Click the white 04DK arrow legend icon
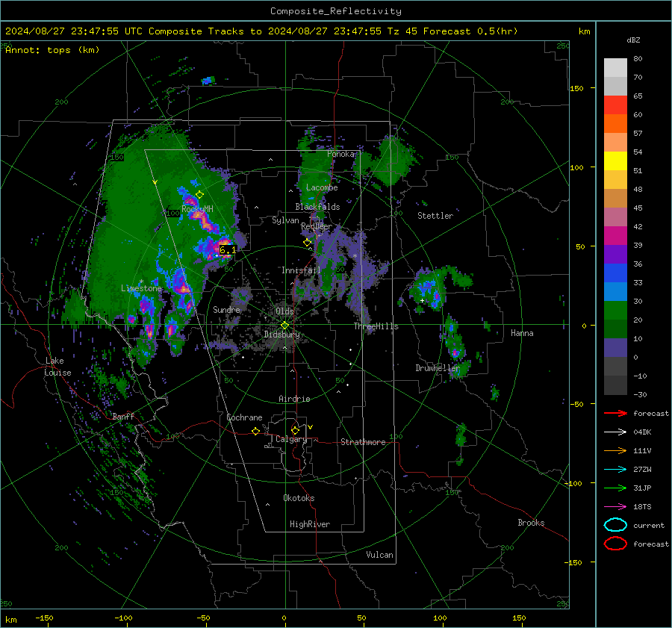The image size is (672, 628). pyautogui.click(x=615, y=432)
